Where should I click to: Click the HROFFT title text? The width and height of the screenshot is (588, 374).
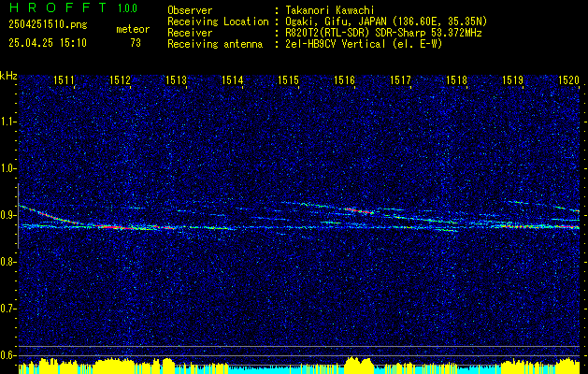coord(58,7)
